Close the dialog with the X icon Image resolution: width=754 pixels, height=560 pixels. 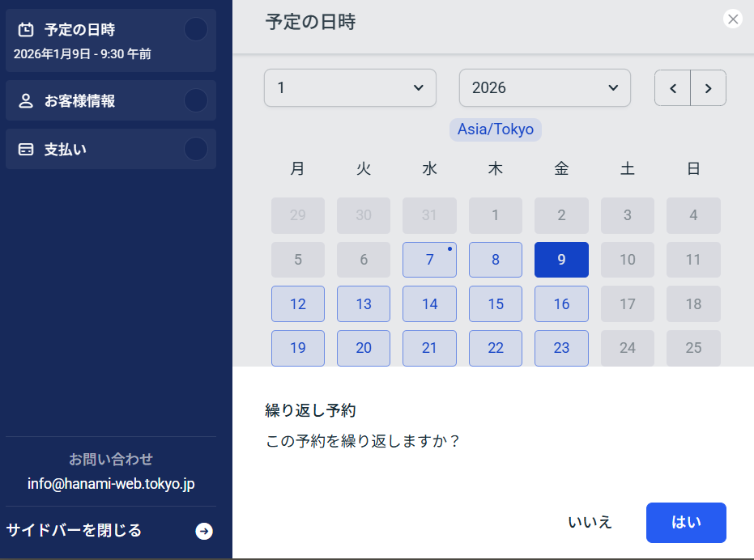tap(733, 19)
